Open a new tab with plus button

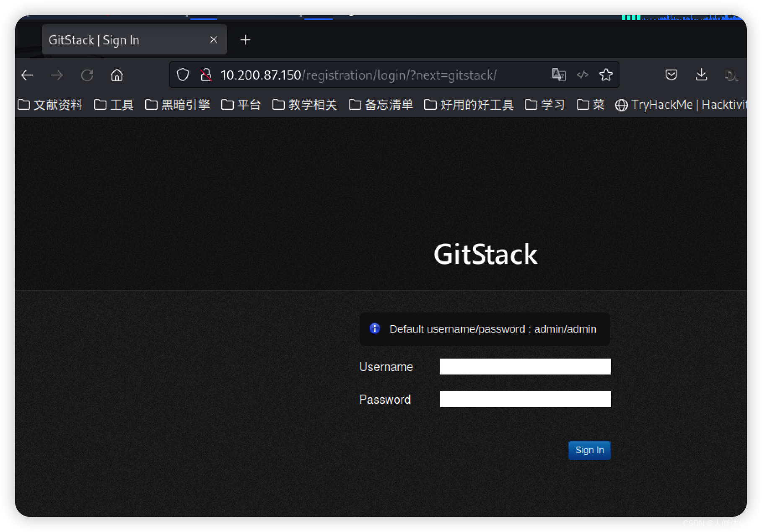point(245,40)
